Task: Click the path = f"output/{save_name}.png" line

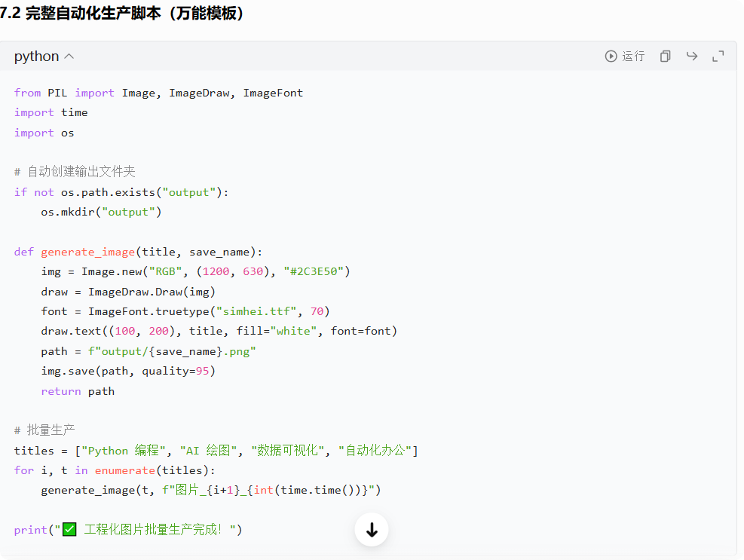Action: [x=148, y=352]
